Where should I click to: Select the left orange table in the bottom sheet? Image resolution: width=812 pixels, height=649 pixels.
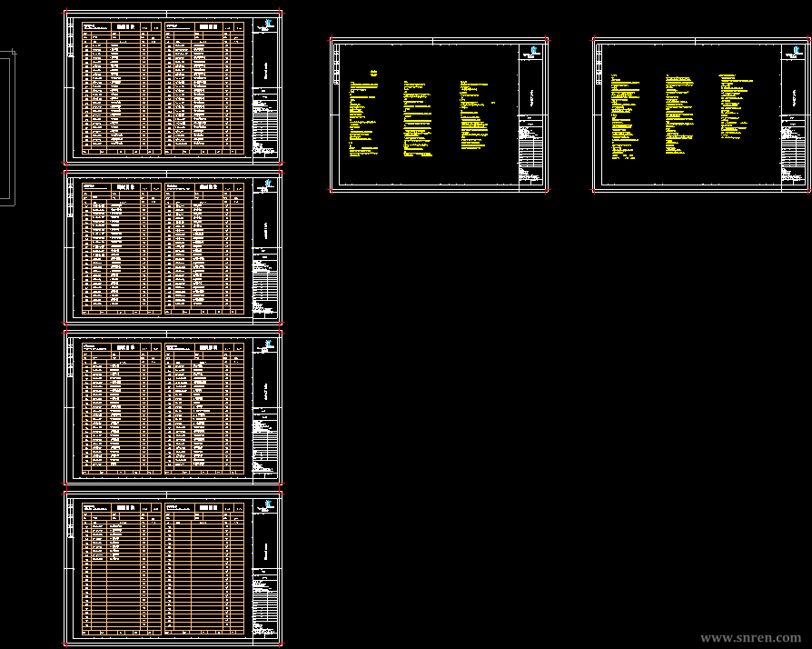click(122, 569)
